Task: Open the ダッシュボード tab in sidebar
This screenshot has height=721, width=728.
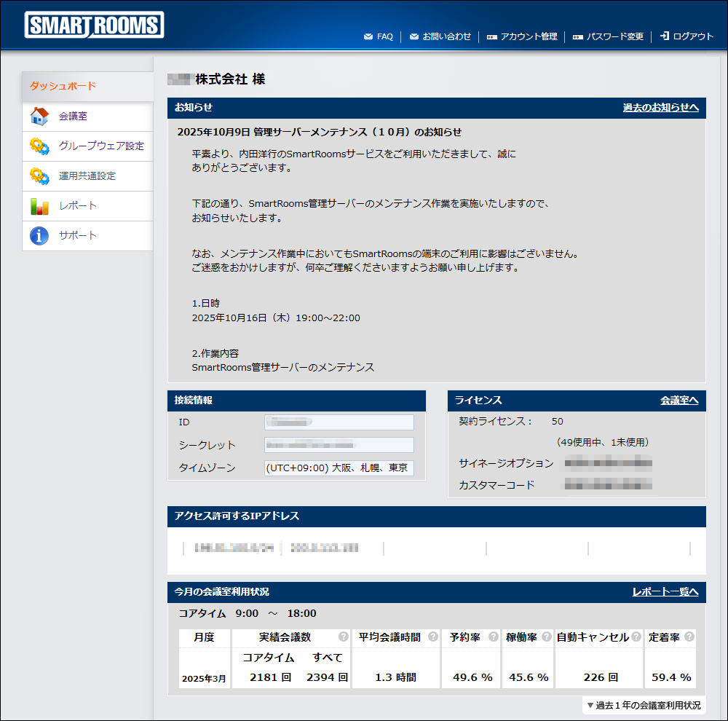Action: 87,86
